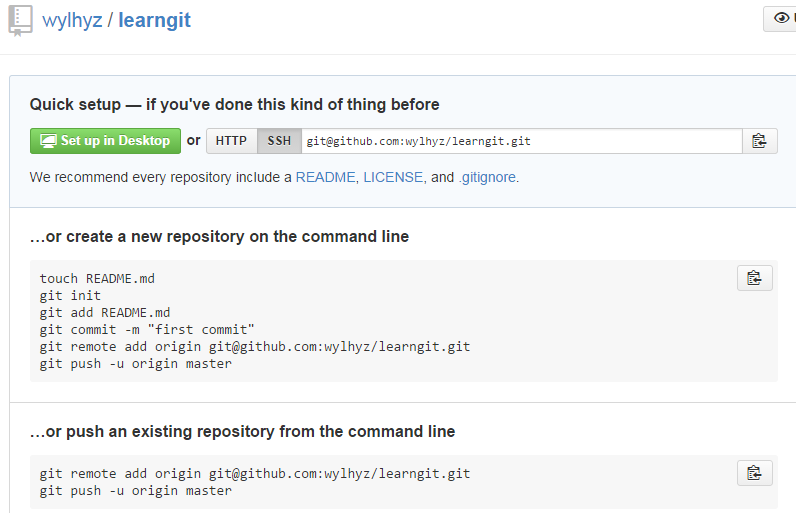Open the learngit repository link

[154, 21]
